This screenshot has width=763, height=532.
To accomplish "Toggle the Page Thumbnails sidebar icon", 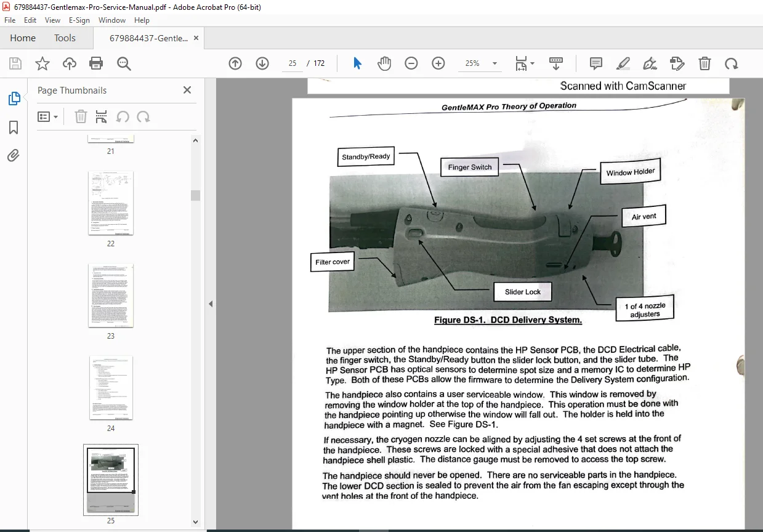I will pyautogui.click(x=14, y=99).
